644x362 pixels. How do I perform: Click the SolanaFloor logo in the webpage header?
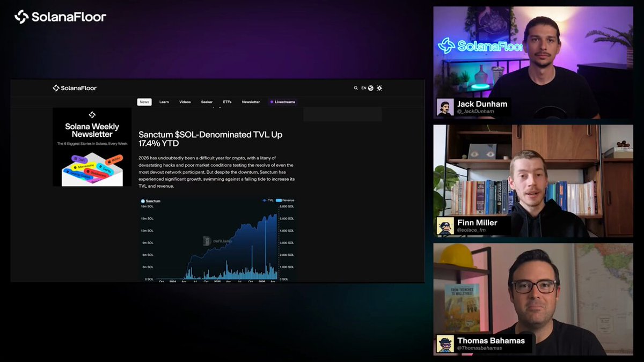75,88
